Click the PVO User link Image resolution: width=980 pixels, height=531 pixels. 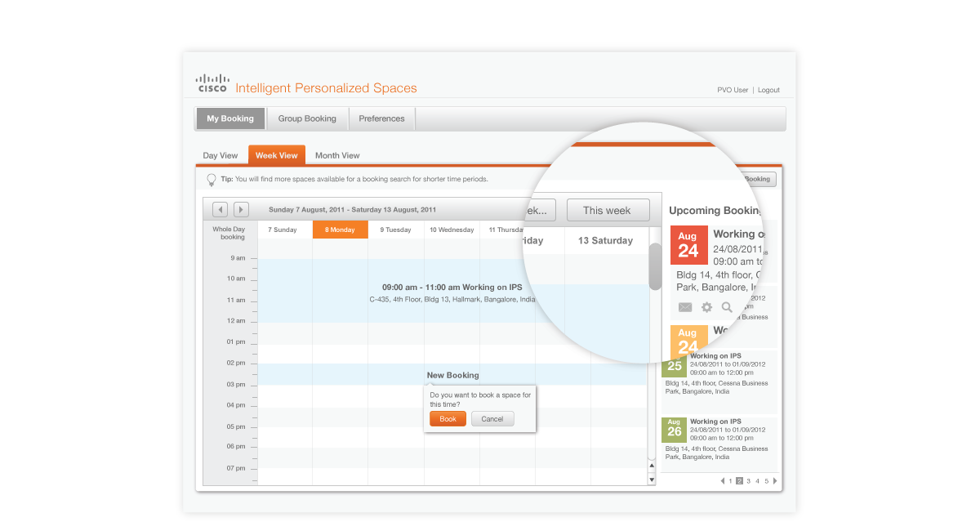[733, 90]
